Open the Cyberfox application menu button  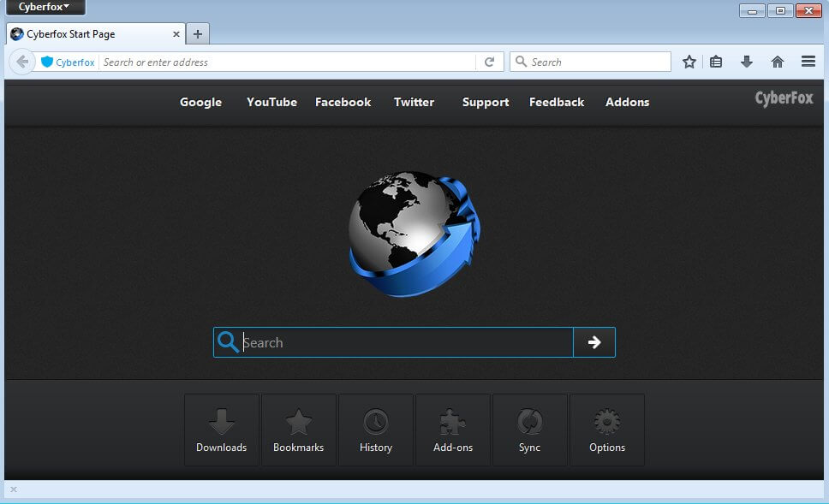coord(45,8)
